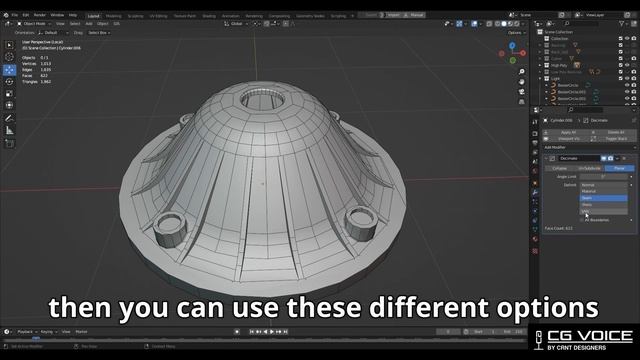Image resolution: width=640 pixels, height=360 pixels.
Task: Toggle Decimate modifier render display
Action: [x=611, y=158]
